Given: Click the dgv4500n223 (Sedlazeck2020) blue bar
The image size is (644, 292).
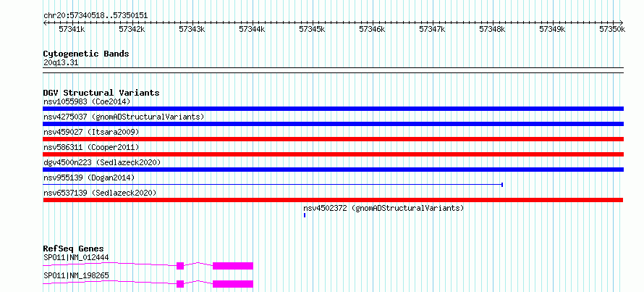Looking at the screenshot, I should click(x=333, y=170).
